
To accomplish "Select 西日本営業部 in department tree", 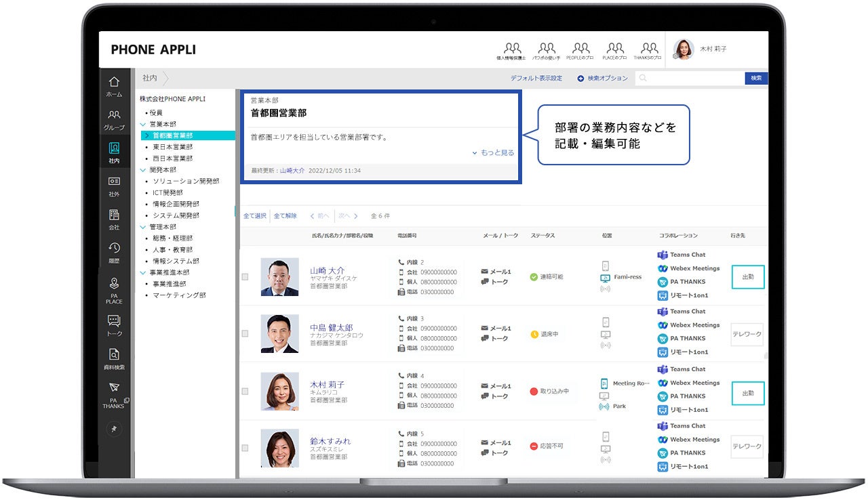I will [172, 159].
